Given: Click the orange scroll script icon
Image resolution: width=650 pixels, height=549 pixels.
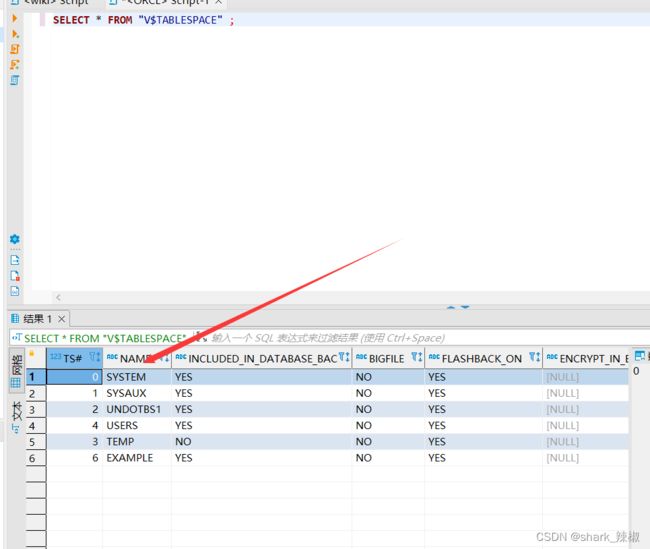Looking at the screenshot, I should coord(15,49).
